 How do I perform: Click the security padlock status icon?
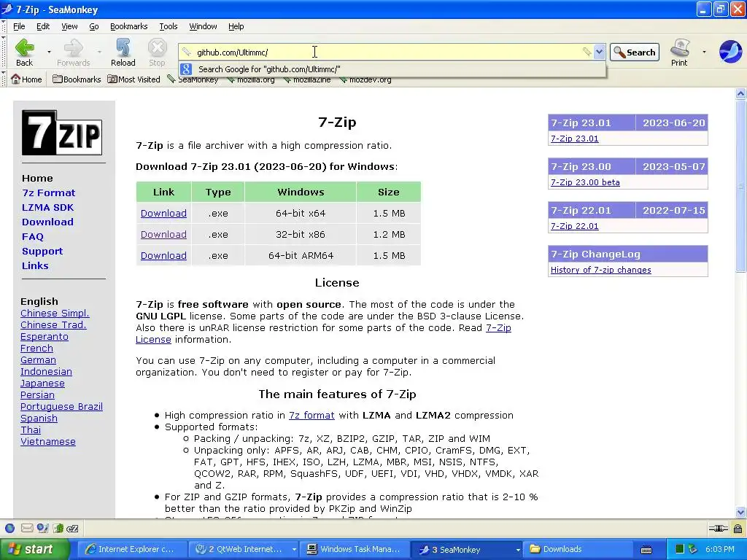738,528
